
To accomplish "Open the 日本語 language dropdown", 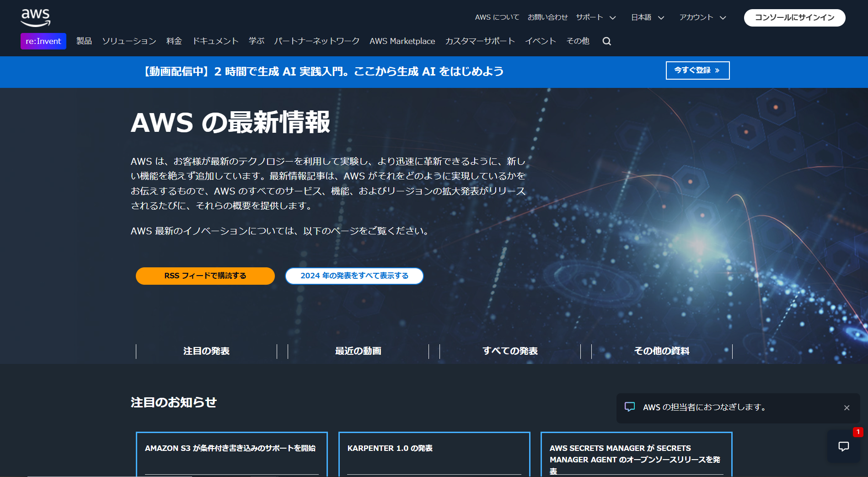I will pyautogui.click(x=648, y=17).
